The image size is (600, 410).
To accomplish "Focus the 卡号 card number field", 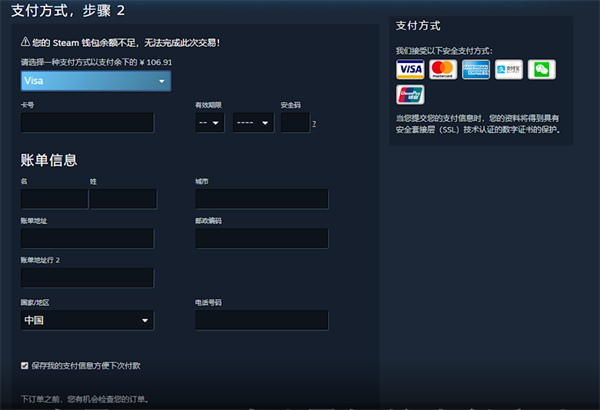I will (x=87, y=123).
